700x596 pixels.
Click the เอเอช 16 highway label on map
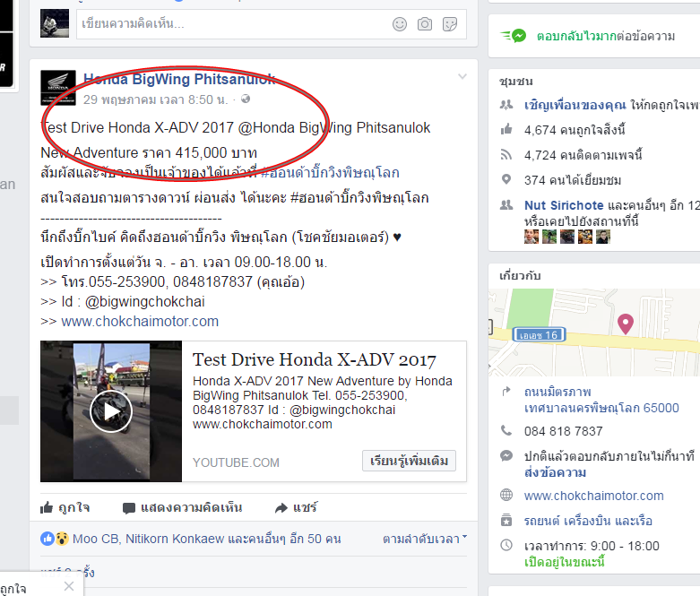[x=539, y=335]
